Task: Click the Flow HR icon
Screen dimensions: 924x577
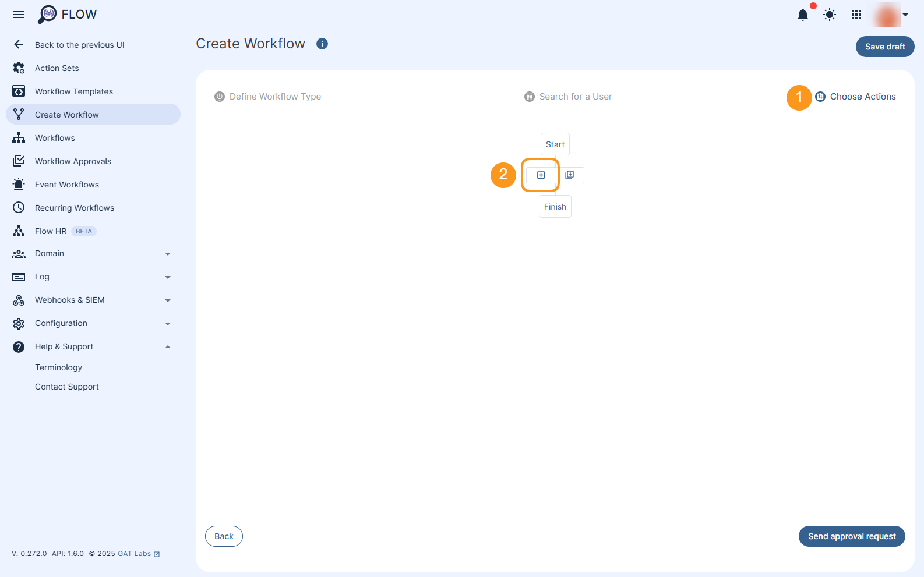Action: coord(19,231)
